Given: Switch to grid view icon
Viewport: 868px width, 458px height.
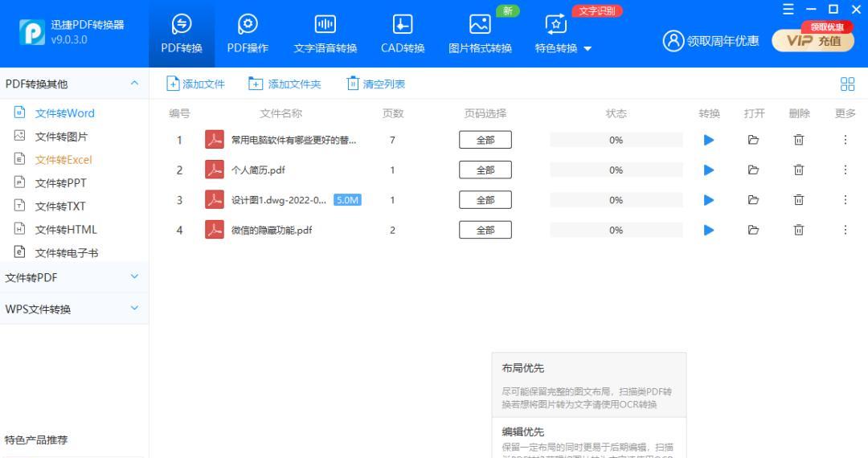Looking at the screenshot, I should (x=847, y=84).
